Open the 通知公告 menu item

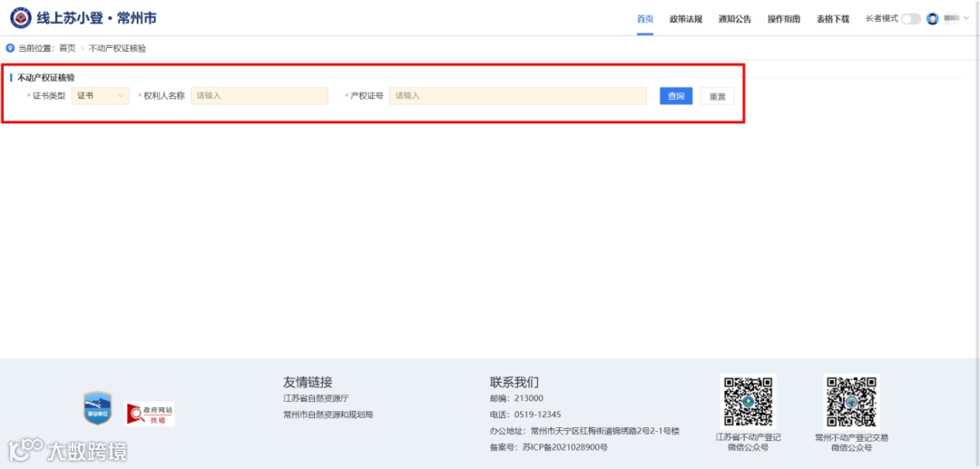[x=735, y=19]
